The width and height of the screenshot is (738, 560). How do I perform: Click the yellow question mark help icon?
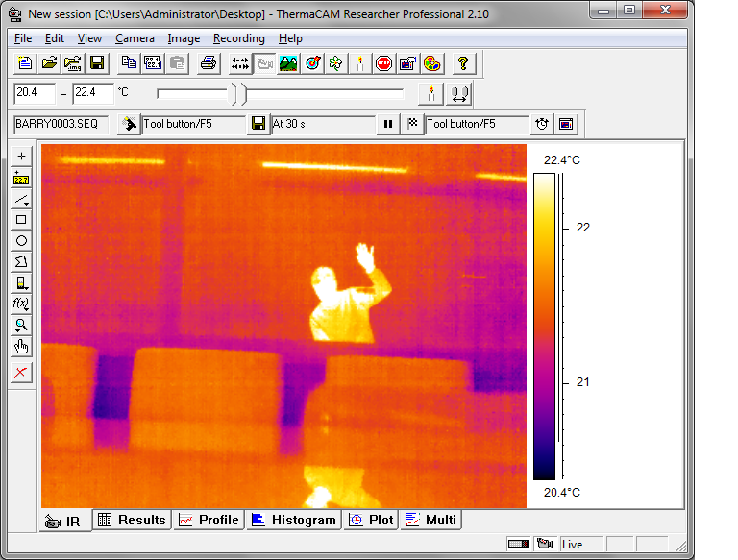(463, 63)
